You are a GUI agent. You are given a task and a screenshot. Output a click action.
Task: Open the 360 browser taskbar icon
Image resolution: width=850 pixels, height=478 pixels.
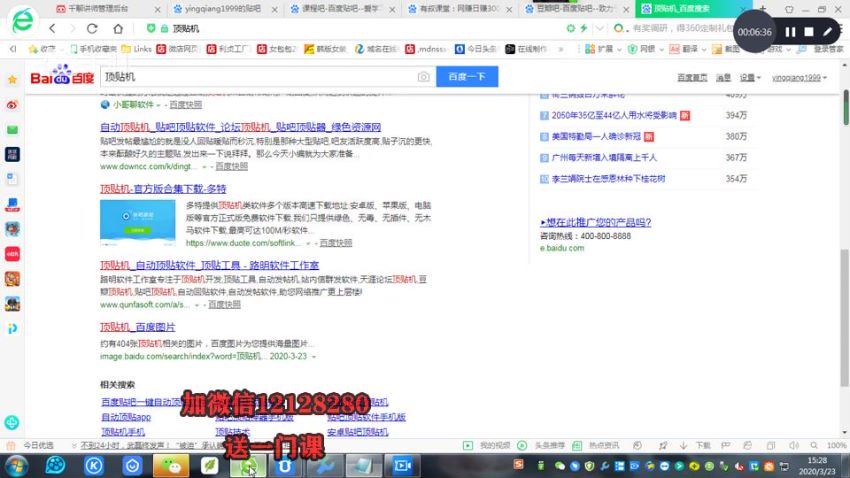[x=248, y=466]
